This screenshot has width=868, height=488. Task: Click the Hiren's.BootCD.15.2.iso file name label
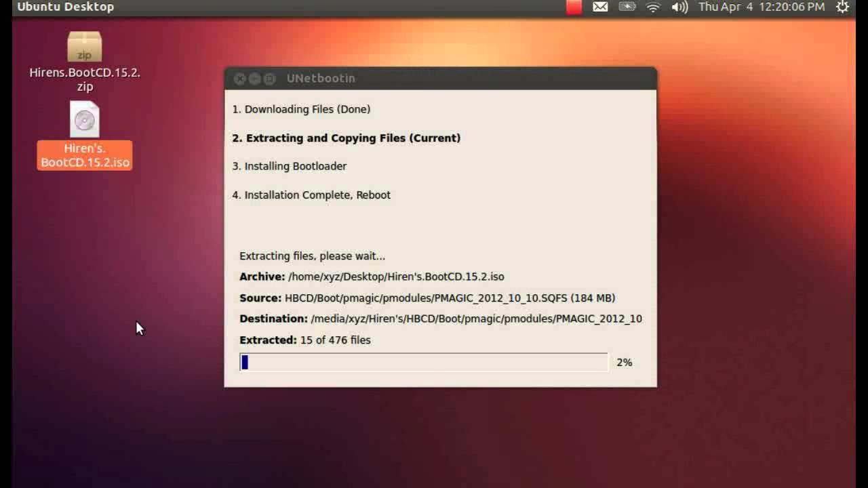tap(85, 155)
